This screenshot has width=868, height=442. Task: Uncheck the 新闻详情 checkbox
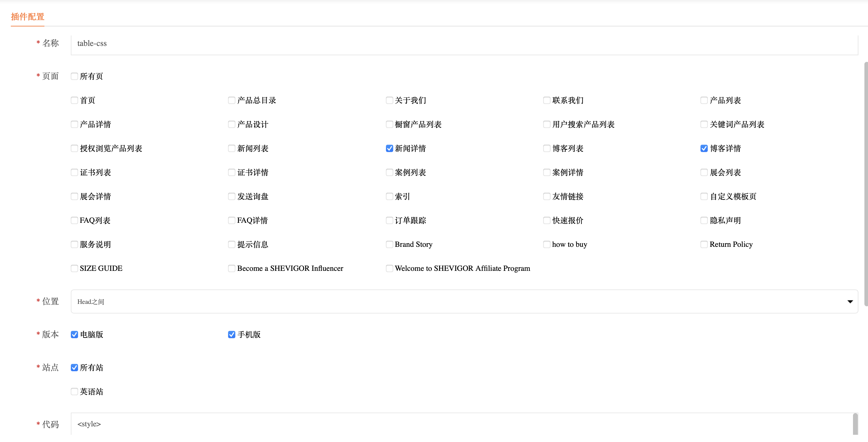pyautogui.click(x=390, y=148)
